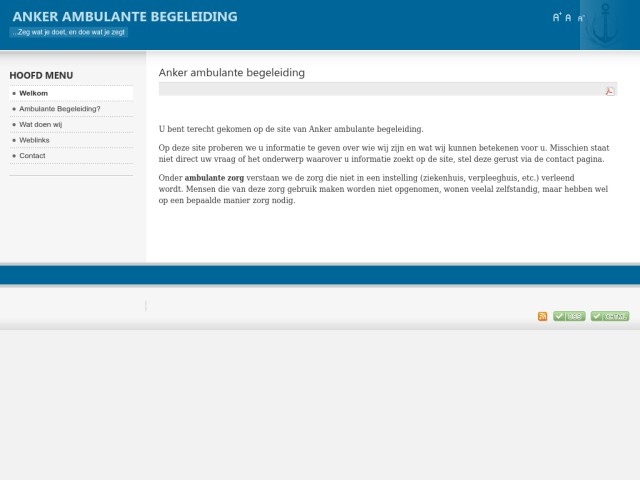Click the 'U bent terecht gekomen' paragraph
Image resolution: width=640 pixels, height=480 pixels.
[290, 129]
